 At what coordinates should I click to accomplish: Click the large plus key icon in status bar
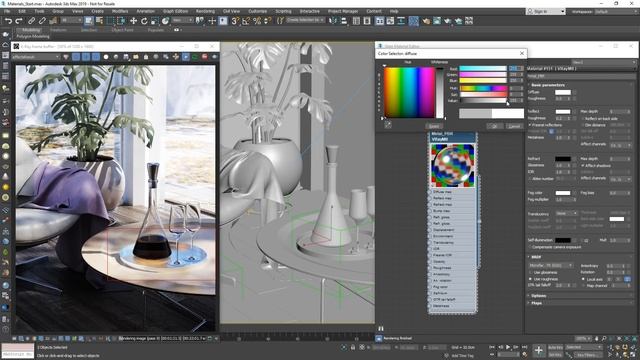538,351
